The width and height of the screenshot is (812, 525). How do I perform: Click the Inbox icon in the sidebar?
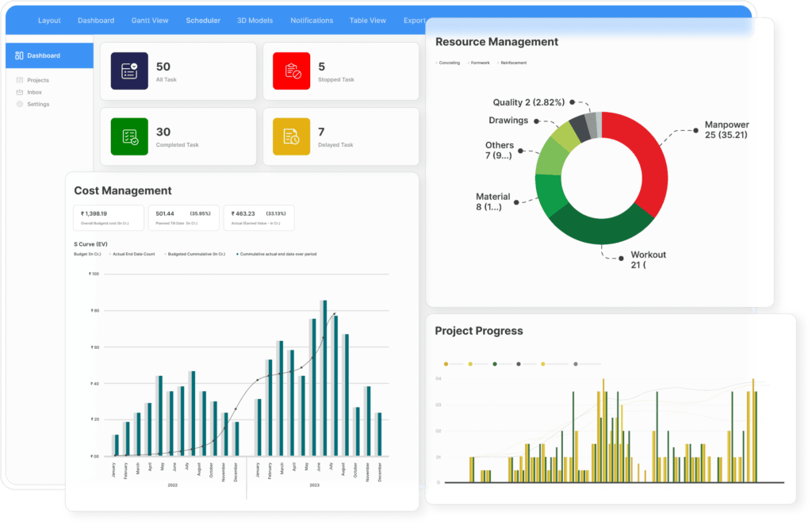(19, 92)
